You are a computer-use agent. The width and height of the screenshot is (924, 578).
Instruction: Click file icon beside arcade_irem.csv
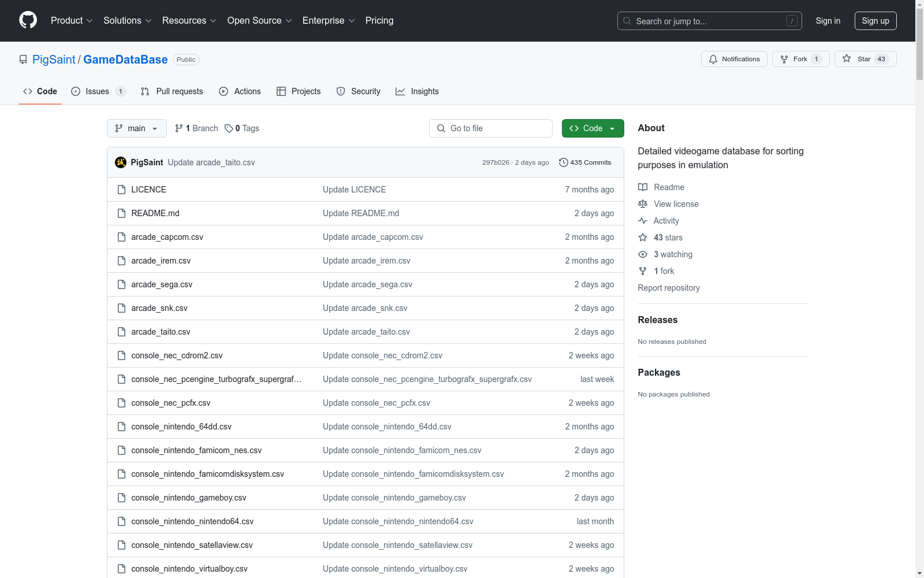(x=121, y=261)
